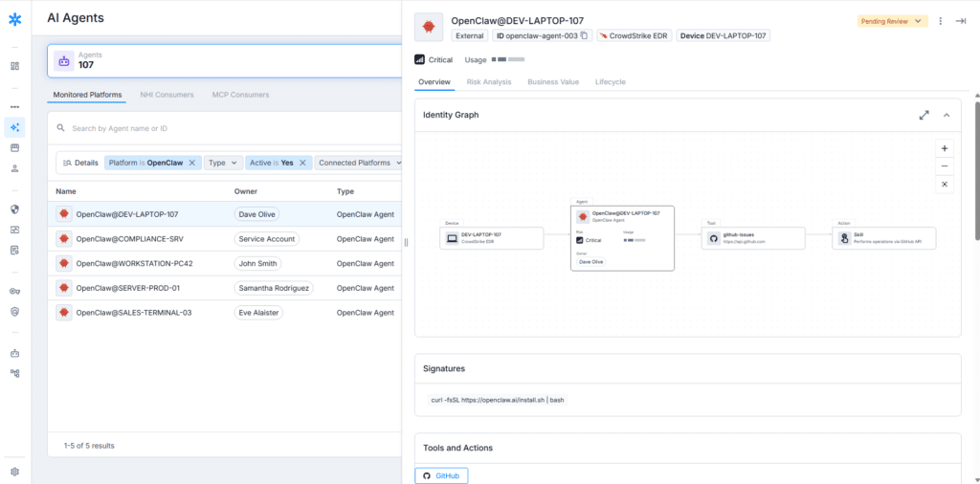Focus the Search by Agent name field
The image size is (980, 484).
(225, 128)
